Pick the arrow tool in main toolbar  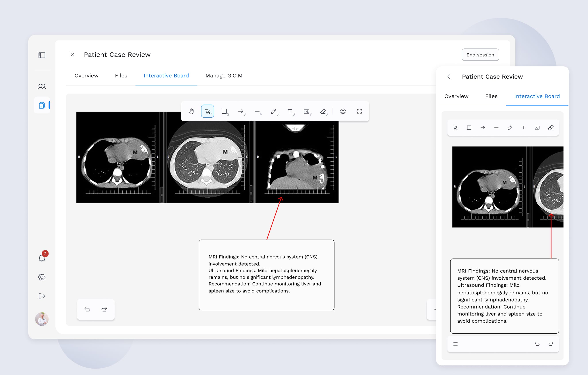point(241,111)
